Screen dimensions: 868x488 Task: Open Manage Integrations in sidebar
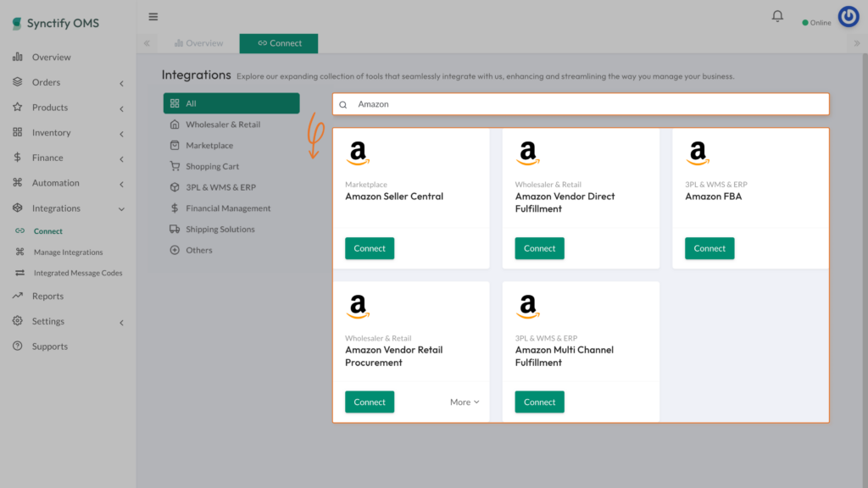point(68,252)
